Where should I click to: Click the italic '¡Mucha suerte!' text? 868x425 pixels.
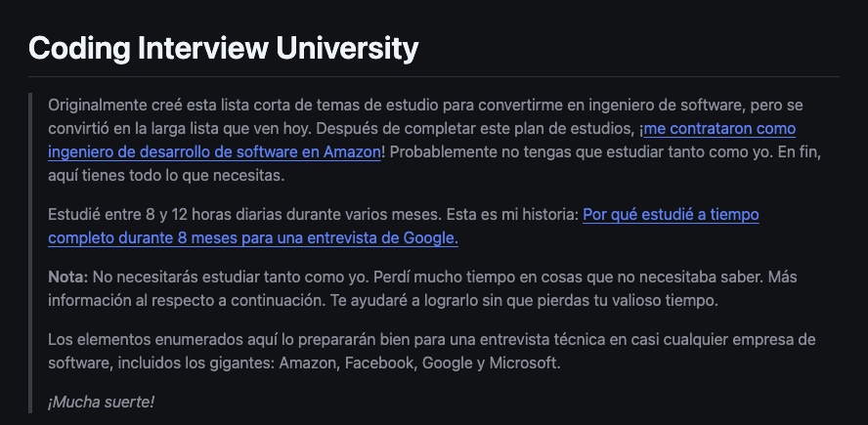coord(102,402)
